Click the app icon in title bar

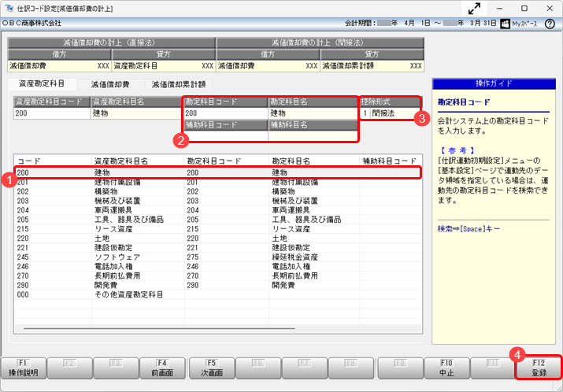pos(9,8)
